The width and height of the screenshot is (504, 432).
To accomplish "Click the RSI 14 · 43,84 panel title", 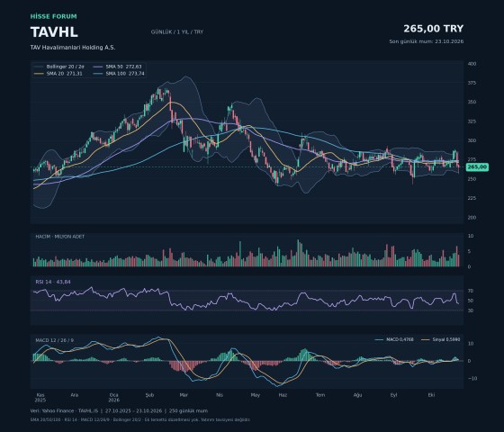I will [x=53, y=282].
